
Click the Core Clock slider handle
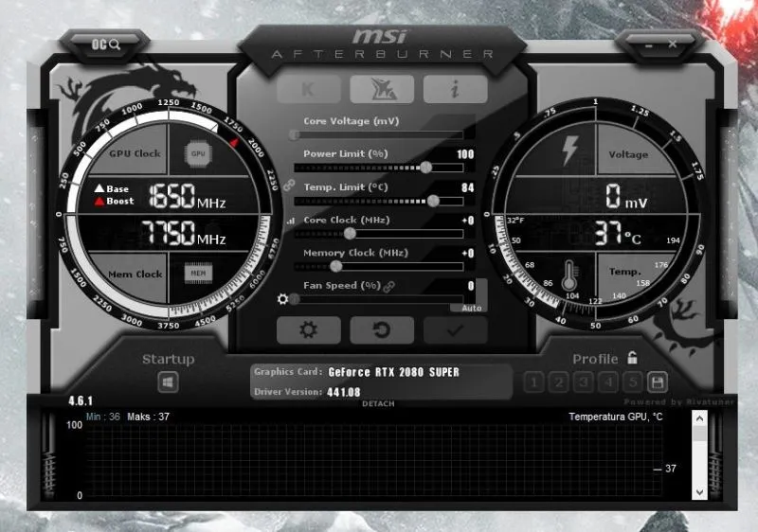point(350,234)
